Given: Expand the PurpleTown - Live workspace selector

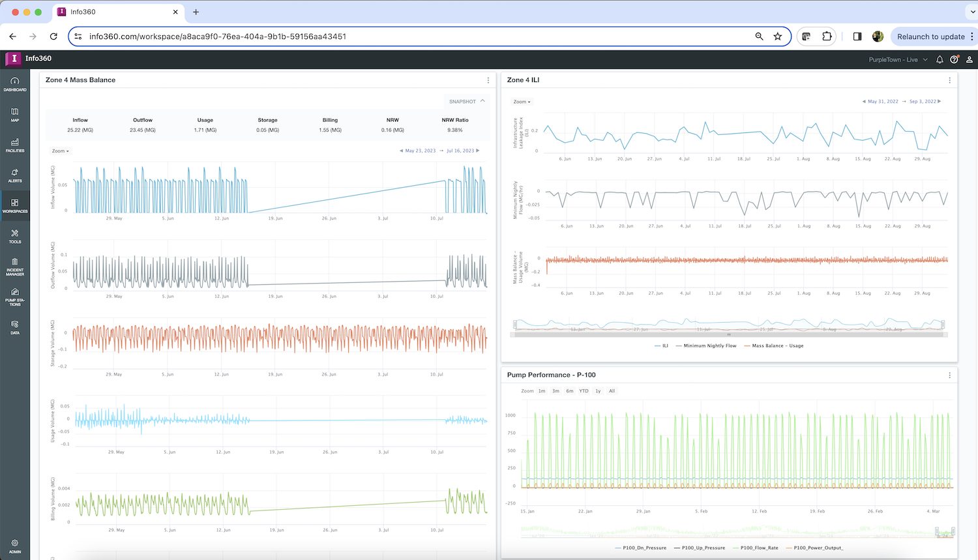Looking at the screenshot, I should [x=898, y=59].
